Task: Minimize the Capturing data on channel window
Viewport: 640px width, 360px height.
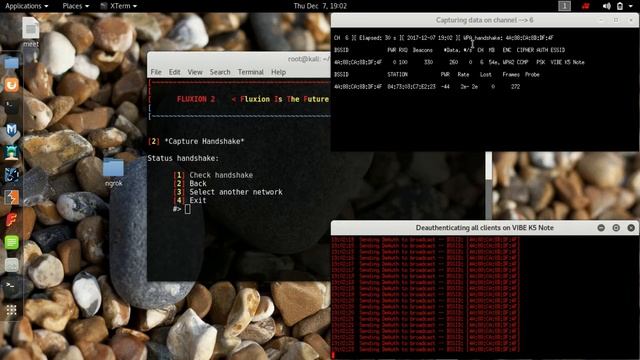Action: pyautogui.click(x=601, y=20)
